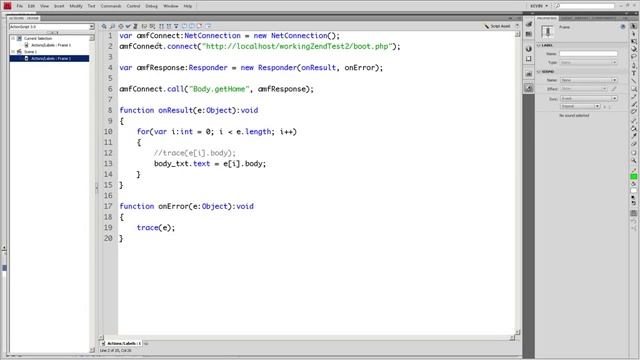Click the help icon in Properties panel
This screenshot has width=640, height=360.
[623, 27]
